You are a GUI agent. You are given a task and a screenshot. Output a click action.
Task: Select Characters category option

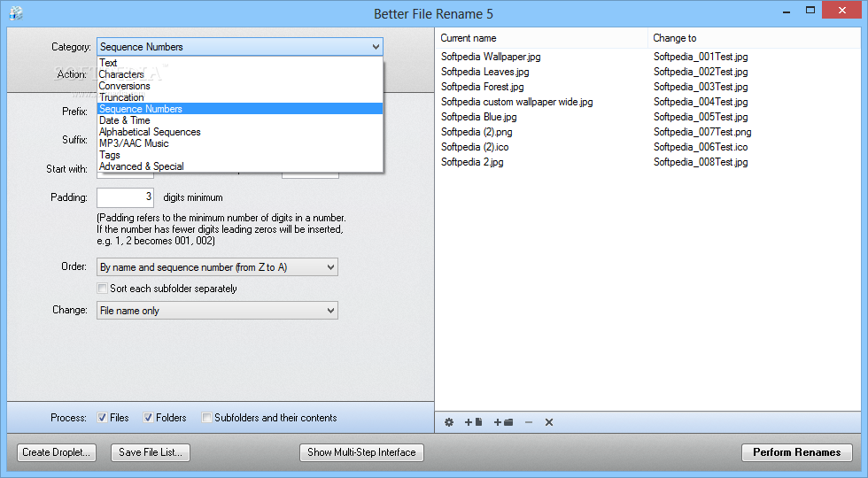(240, 74)
